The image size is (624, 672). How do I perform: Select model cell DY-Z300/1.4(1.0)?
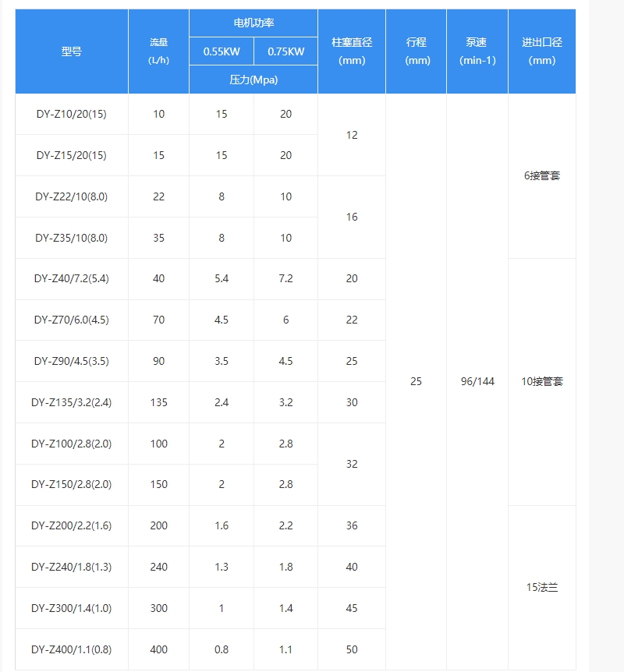tap(72, 608)
